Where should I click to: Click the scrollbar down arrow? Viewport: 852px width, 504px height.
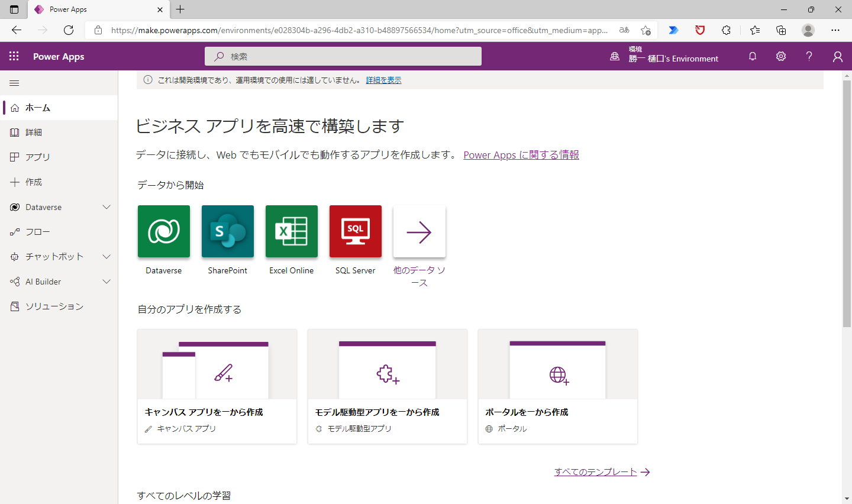point(847,499)
